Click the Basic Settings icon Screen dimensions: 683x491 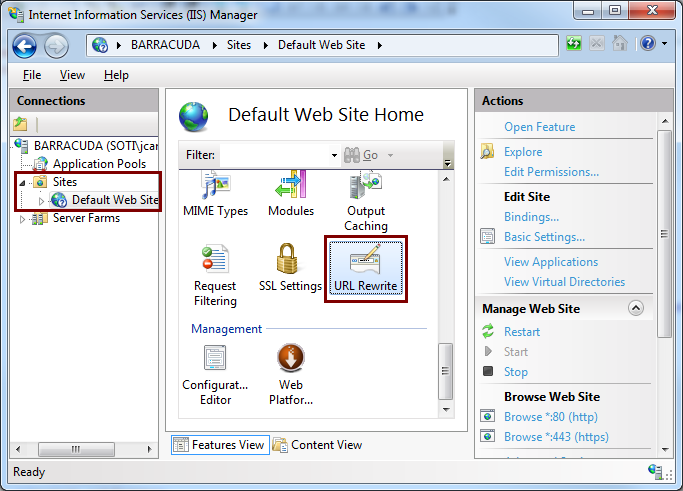tap(487, 236)
